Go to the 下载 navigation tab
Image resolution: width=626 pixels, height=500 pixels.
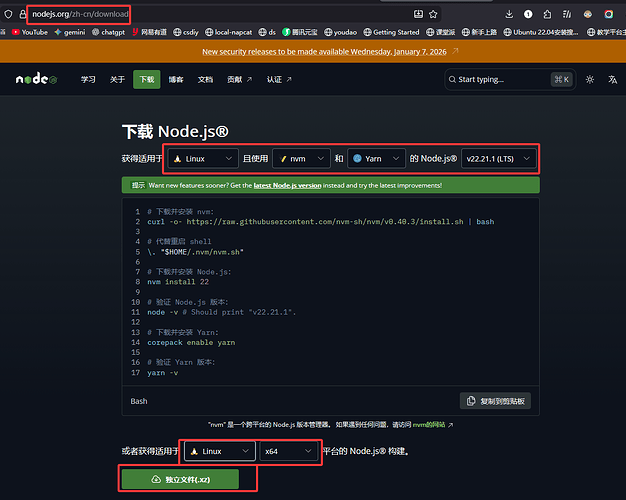[x=147, y=79]
